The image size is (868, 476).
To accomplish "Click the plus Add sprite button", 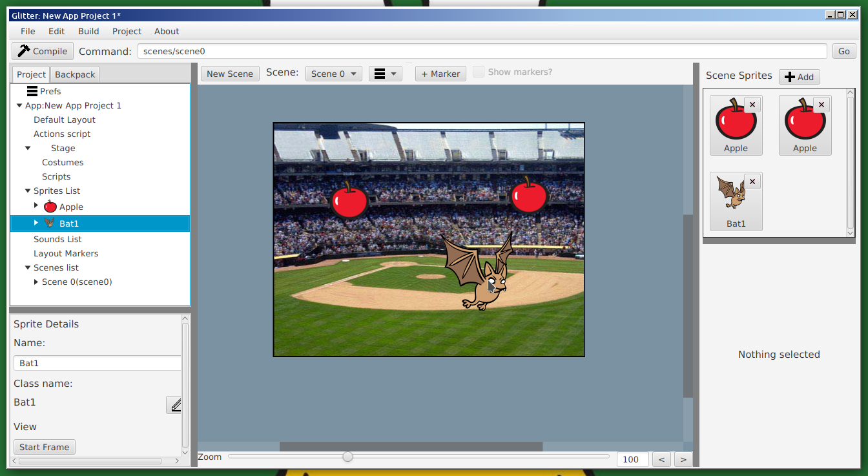I will (799, 77).
